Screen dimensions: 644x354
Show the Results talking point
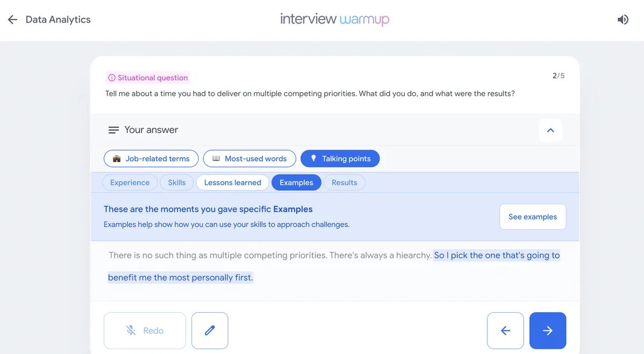click(x=344, y=182)
